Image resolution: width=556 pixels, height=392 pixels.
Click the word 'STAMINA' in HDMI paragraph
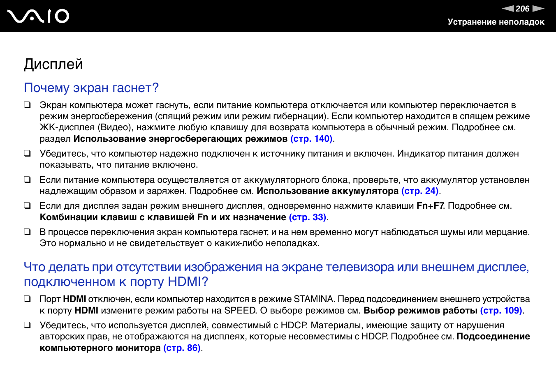[x=313, y=299]
